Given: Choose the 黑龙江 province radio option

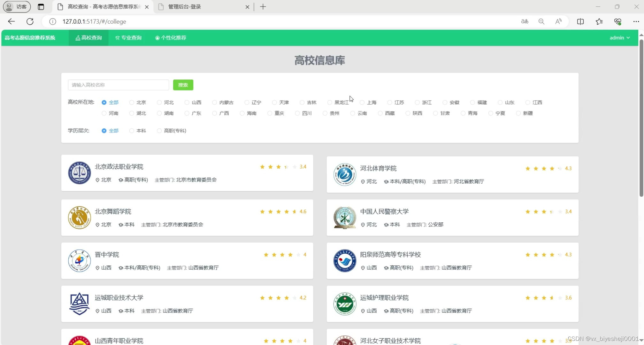Looking at the screenshot, I should (330, 102).
